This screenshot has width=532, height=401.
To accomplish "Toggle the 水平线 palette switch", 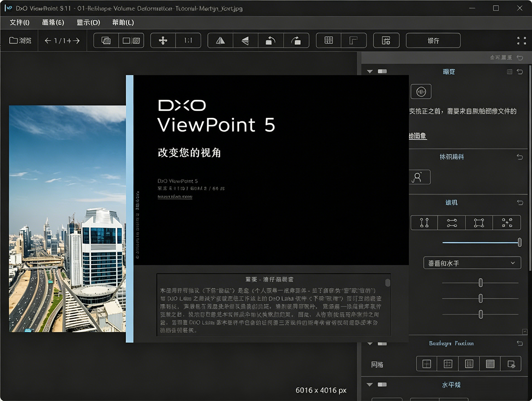I will pos(382,384).
